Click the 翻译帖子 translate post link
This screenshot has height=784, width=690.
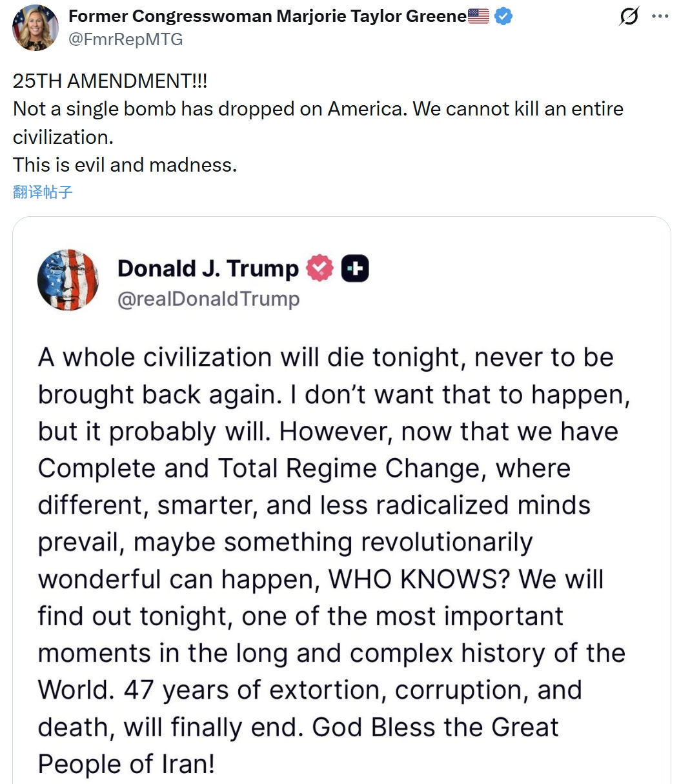(43, 192)
